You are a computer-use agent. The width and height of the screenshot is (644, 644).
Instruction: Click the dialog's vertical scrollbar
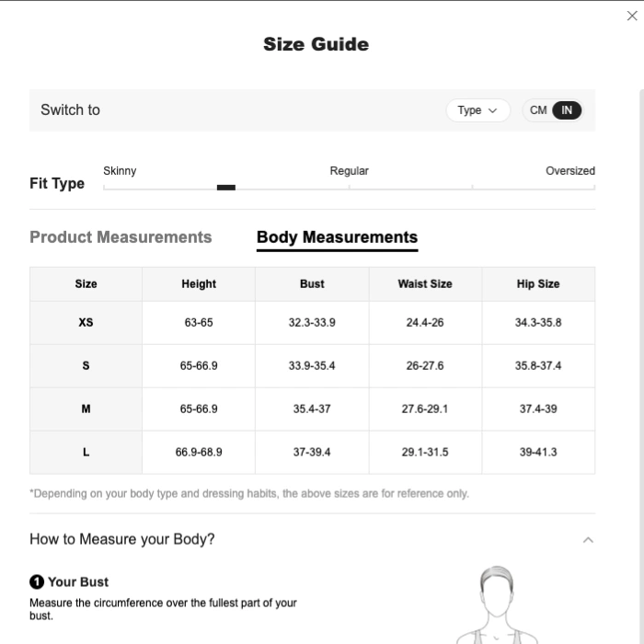641,366
